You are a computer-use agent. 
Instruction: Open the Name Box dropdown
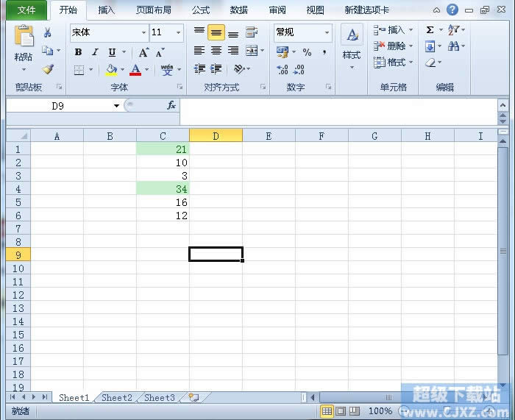(x=116, y=106)
